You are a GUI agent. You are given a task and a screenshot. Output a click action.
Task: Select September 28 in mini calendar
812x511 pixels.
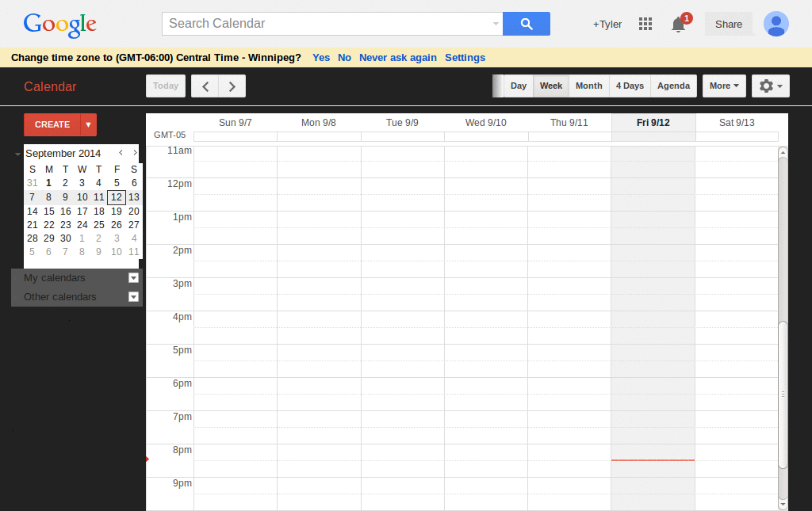click(32, 238)
